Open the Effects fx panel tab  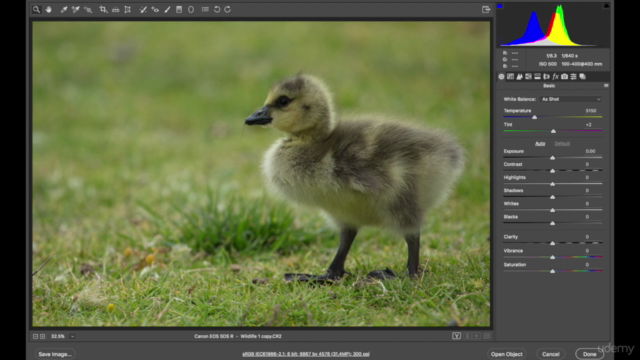pos(555,76)
